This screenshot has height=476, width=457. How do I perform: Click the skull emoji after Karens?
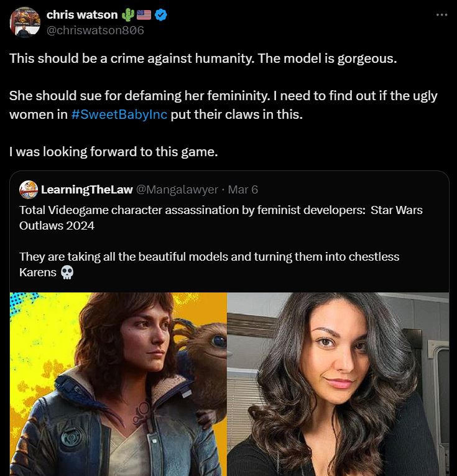68,273
